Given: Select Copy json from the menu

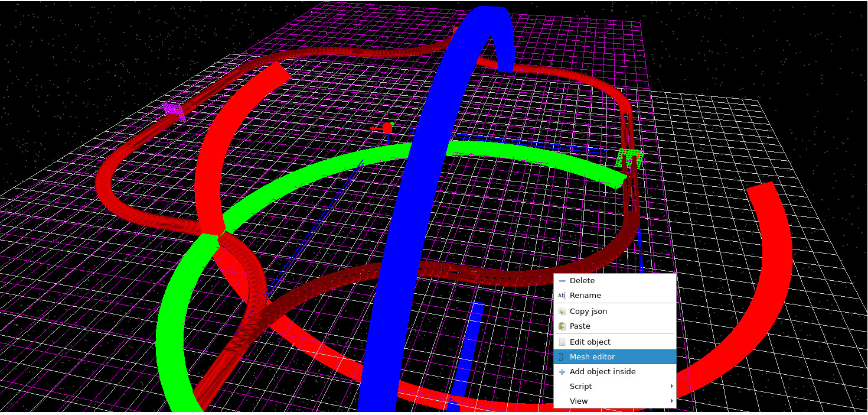Looking at the screenshot, I should coord(588,311).
